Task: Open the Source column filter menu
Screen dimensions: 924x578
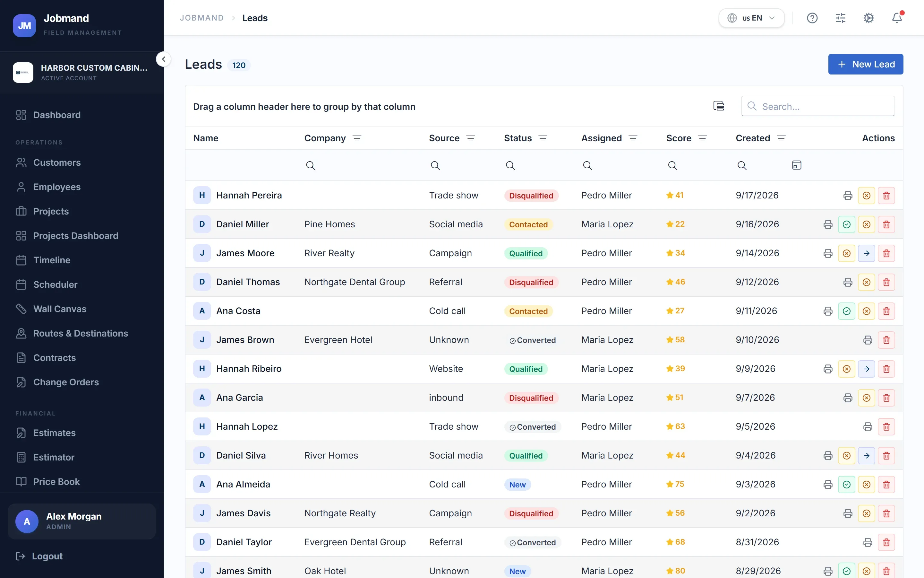Action: [x=470, y=138]
